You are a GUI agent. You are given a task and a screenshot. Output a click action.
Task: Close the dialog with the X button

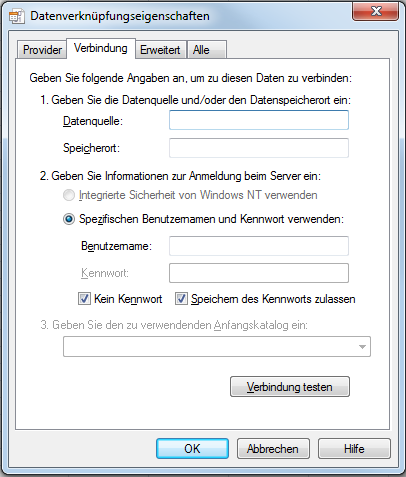point(376,11)
